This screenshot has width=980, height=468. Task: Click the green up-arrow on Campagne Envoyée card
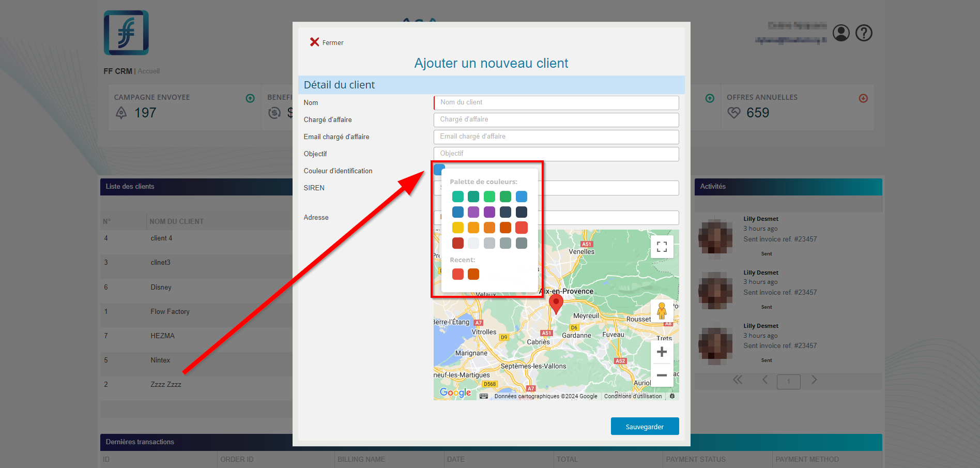(250, 98)
